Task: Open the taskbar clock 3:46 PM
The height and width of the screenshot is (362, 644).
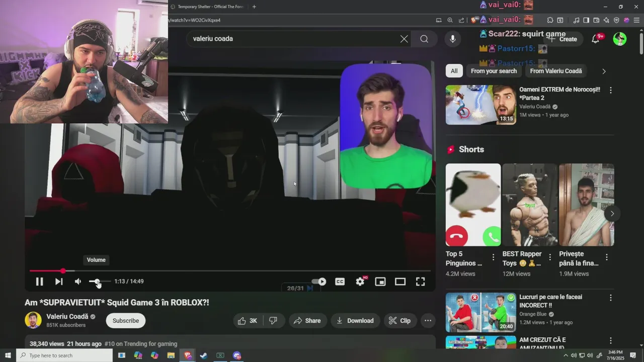Action: pos(615,355)
